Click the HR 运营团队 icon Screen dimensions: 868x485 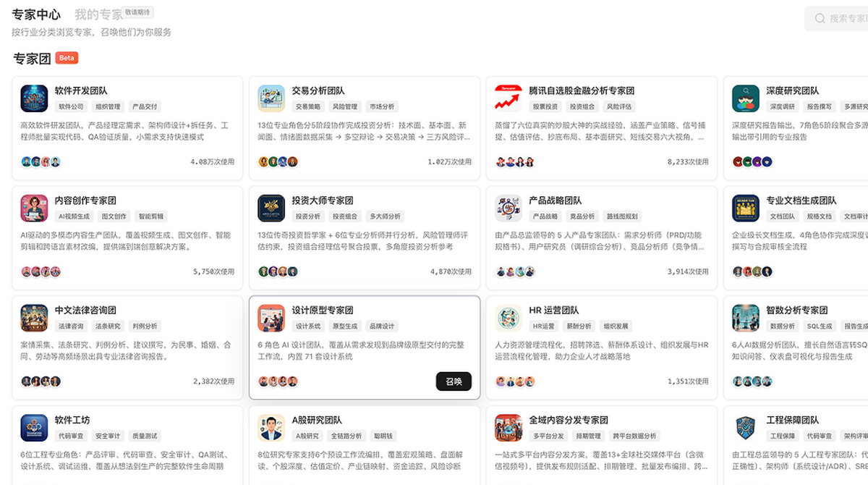pyautogui.click(x=509, y=318)
